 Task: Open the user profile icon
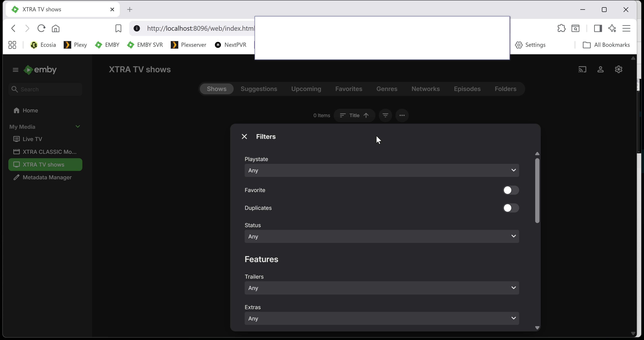pyautogui.click(x=600, y=69)
